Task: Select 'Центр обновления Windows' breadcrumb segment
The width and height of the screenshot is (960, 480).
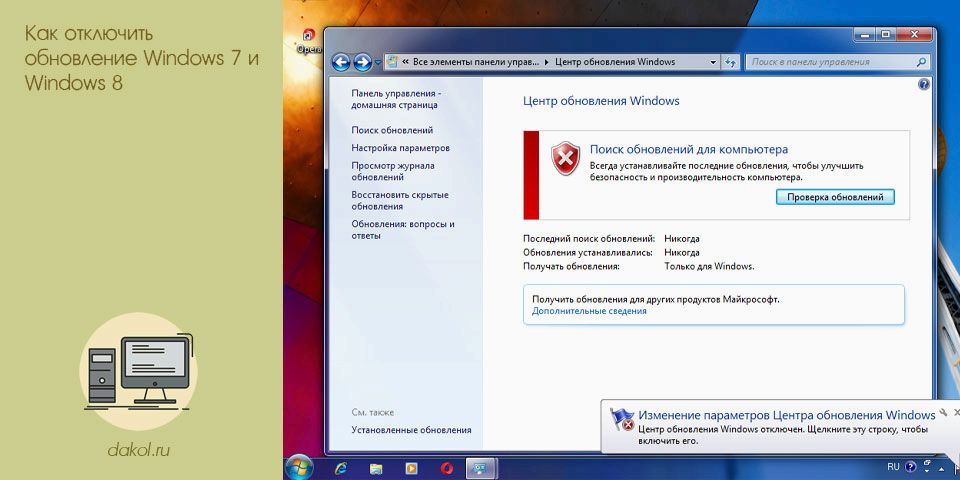Action: point(615,62)
